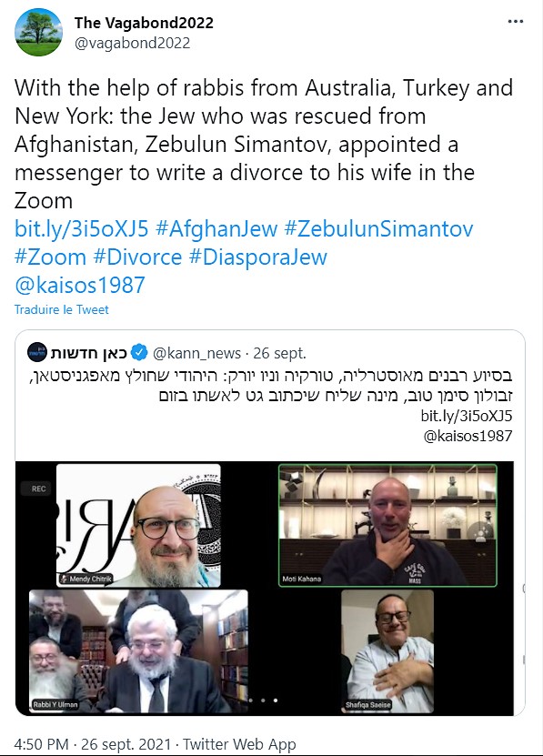
Task: Open the #Zoom hashtag
Action: pos(50,257)
